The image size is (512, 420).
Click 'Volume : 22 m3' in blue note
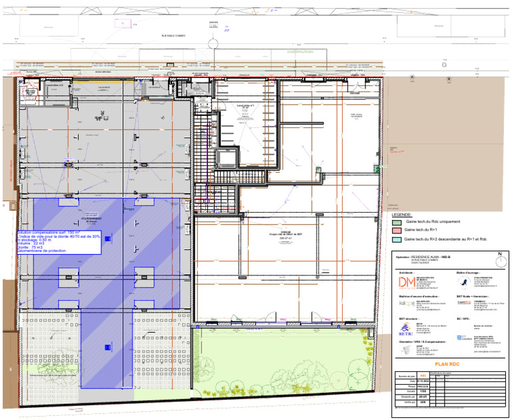(x=31, y=243)
